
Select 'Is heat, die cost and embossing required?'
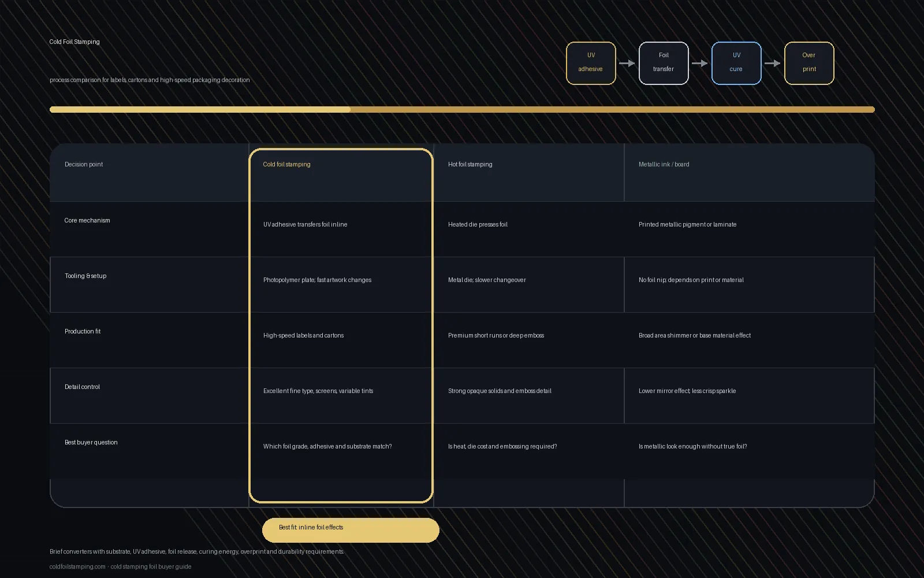point(502,446)
